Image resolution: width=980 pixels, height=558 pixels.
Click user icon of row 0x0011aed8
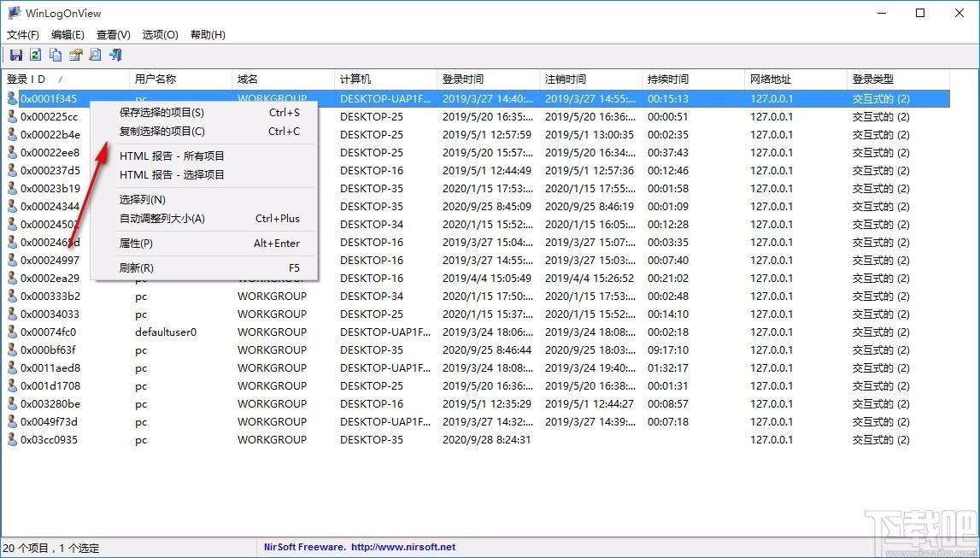12,368
